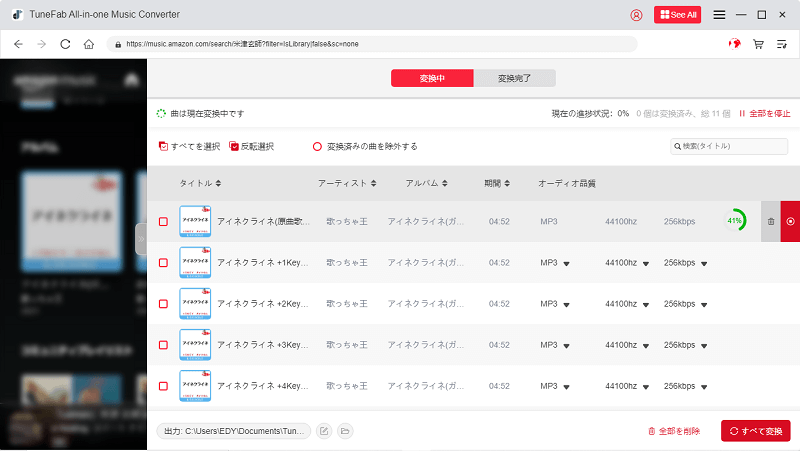The height and width of the screenshot is (451, 800).
Task: Click the user account profile icon
Action: tap(637, 15)
